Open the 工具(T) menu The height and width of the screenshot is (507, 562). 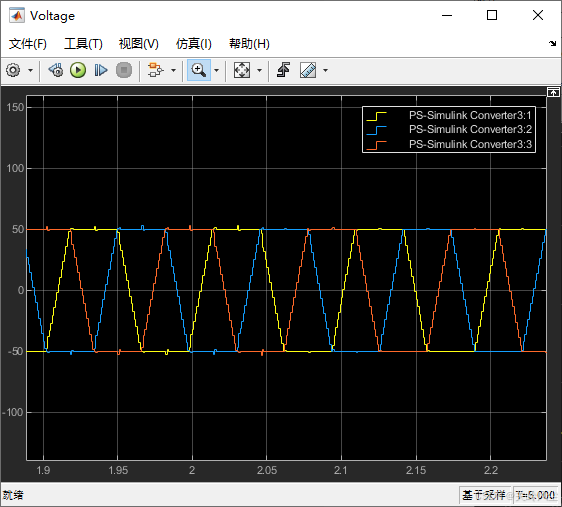(x=83, y=44)
